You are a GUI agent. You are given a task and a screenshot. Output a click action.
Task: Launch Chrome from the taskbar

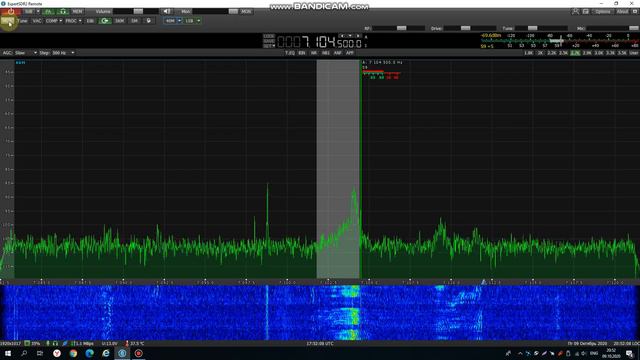(x=73, y=353)
